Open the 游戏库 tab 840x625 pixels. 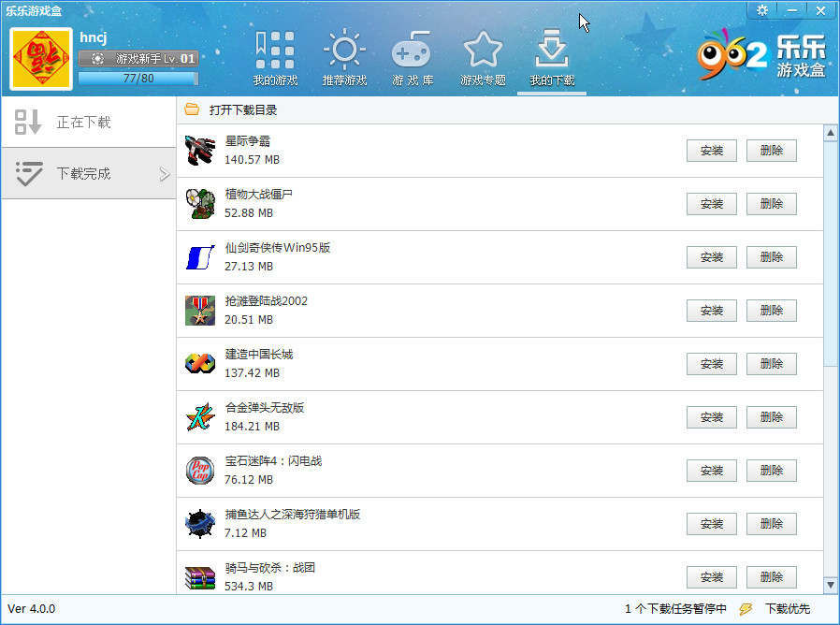coord(413,58)
